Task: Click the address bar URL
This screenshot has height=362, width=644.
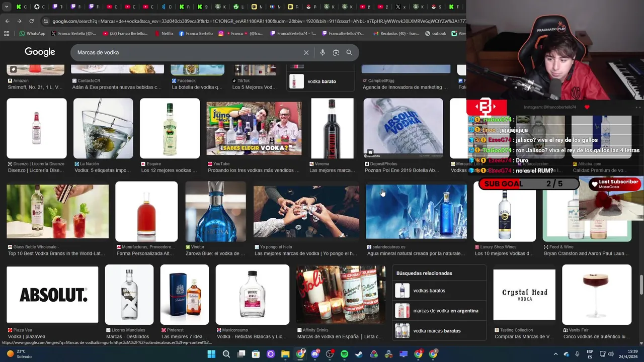Action: (x=257, y=21)
